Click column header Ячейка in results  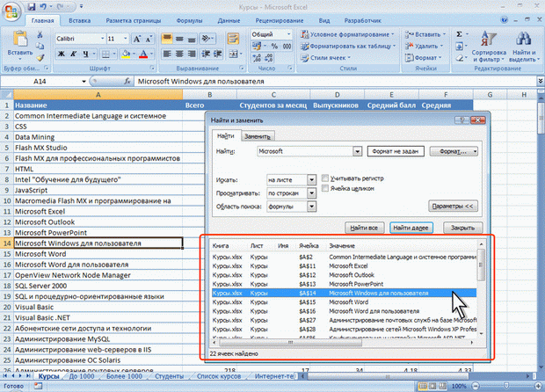pos(309,246)
